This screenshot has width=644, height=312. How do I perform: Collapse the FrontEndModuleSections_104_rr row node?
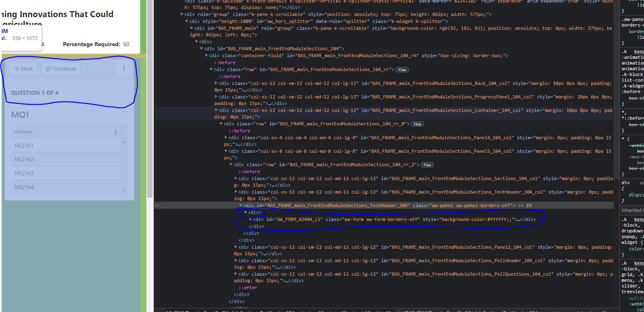[x=211, y=69]
